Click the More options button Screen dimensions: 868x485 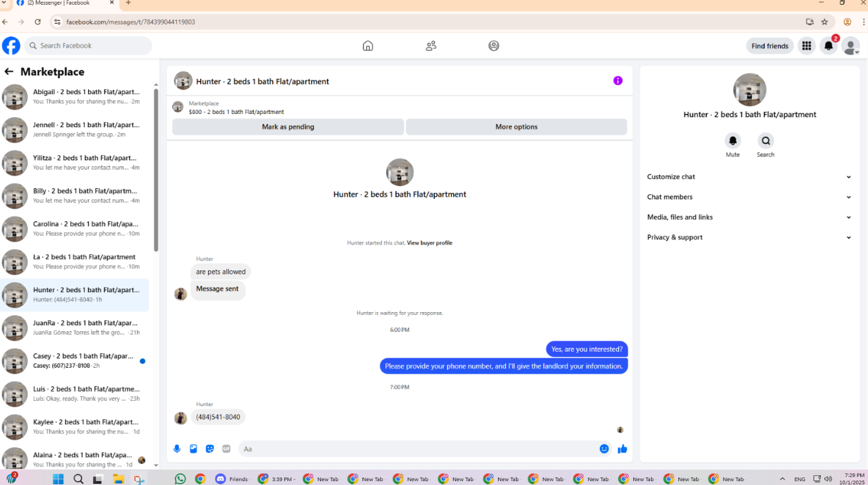coord(516,127)
